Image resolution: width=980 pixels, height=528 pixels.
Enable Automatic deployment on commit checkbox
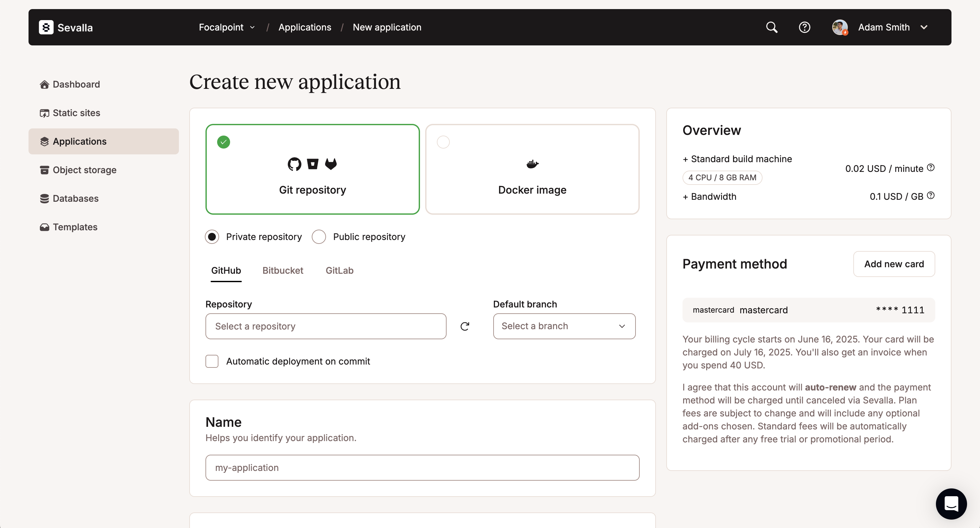tap(212, 361)
